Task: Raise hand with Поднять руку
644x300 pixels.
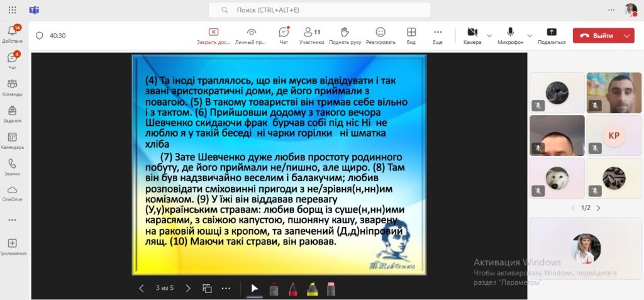Action: 344,35
